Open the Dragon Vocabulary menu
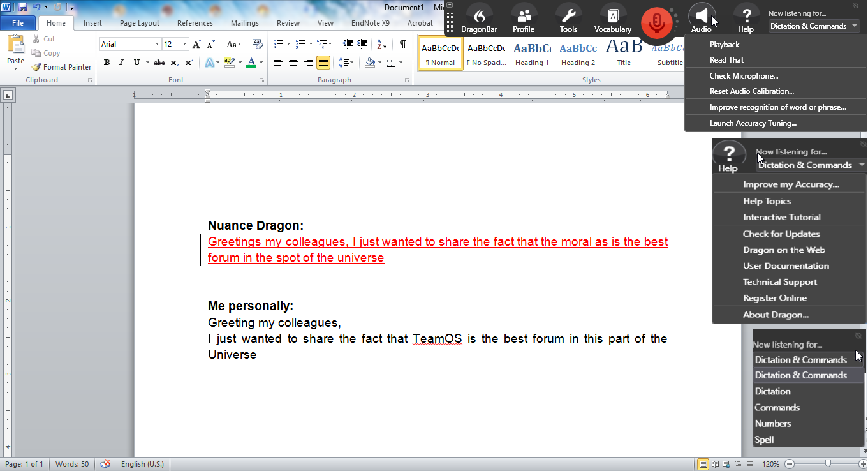868x471 pixels. coord(613,19)
